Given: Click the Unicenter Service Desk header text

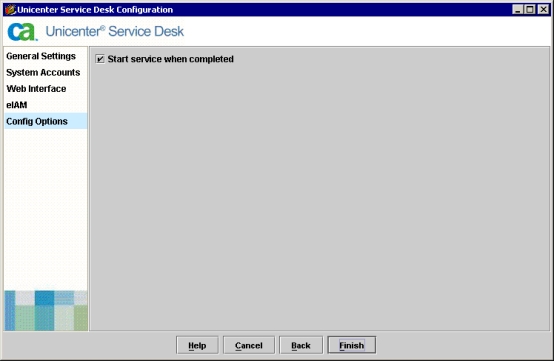Looking at the screenshot, I should [115, 31].
